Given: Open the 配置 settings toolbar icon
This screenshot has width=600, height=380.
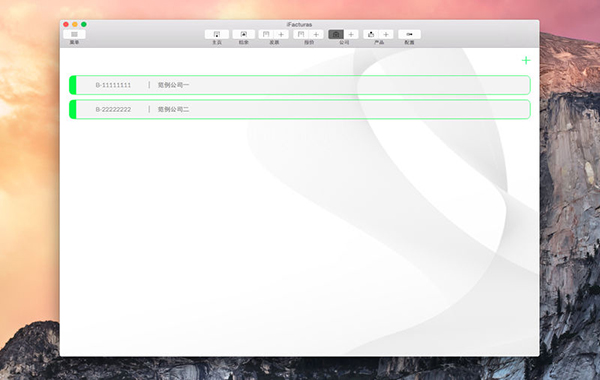Looking at the screenshot, I should 409,34.
